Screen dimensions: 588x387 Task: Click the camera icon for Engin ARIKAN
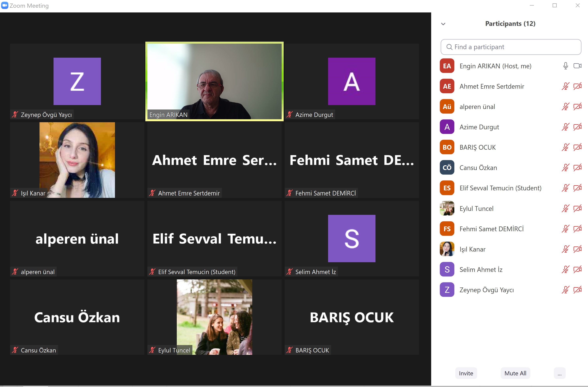coord(577,66)
